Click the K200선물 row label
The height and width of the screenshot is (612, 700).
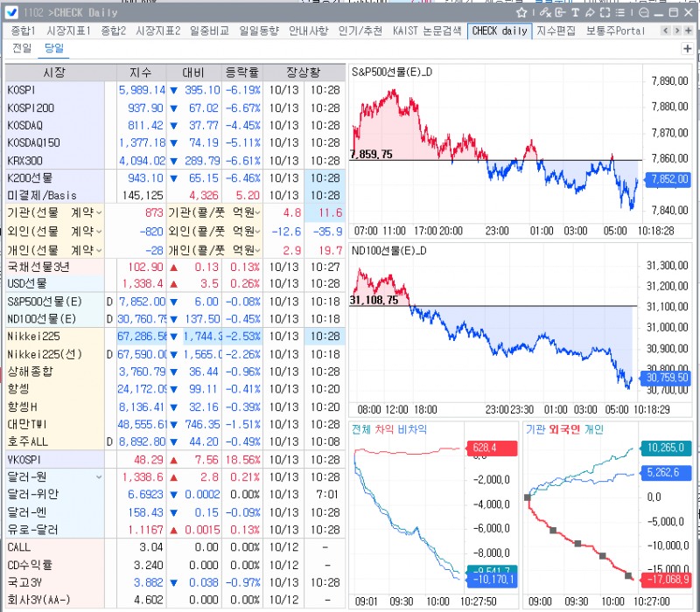30,178
